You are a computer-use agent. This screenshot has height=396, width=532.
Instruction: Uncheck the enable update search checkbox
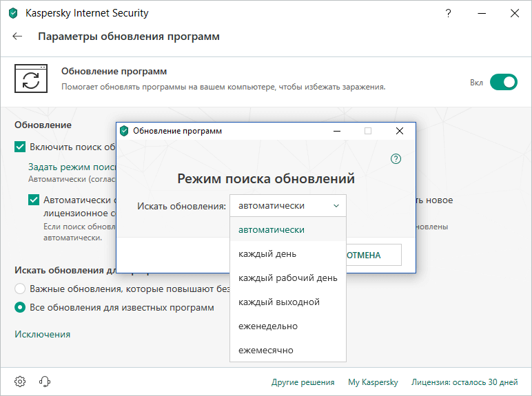[x=20, y=147]
